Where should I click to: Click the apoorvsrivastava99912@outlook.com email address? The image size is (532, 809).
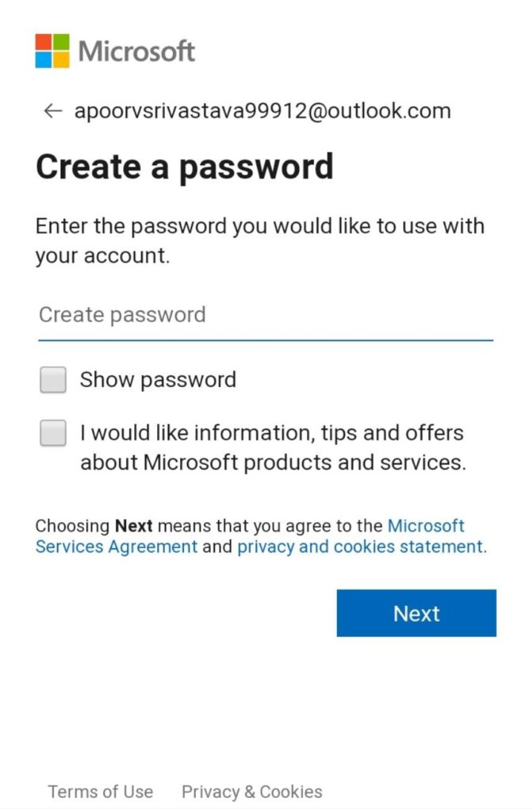[x=262, y=111]
